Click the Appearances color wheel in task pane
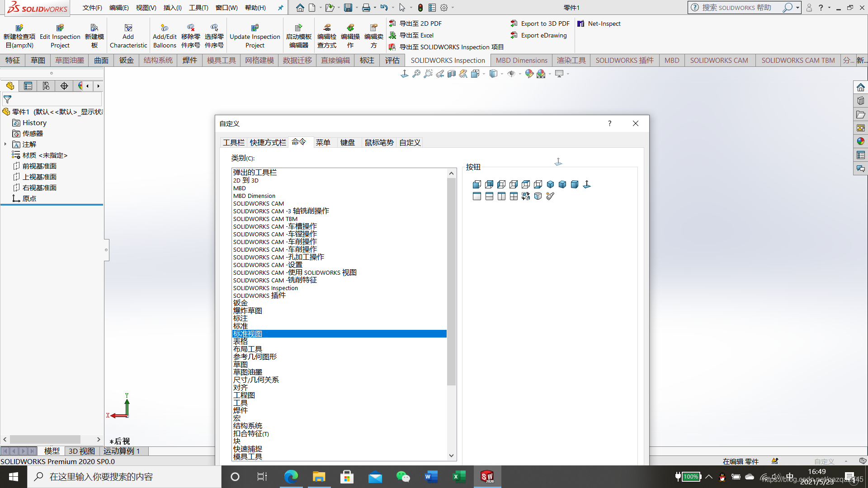Viewport: 868px width, 488px height. 860,141
